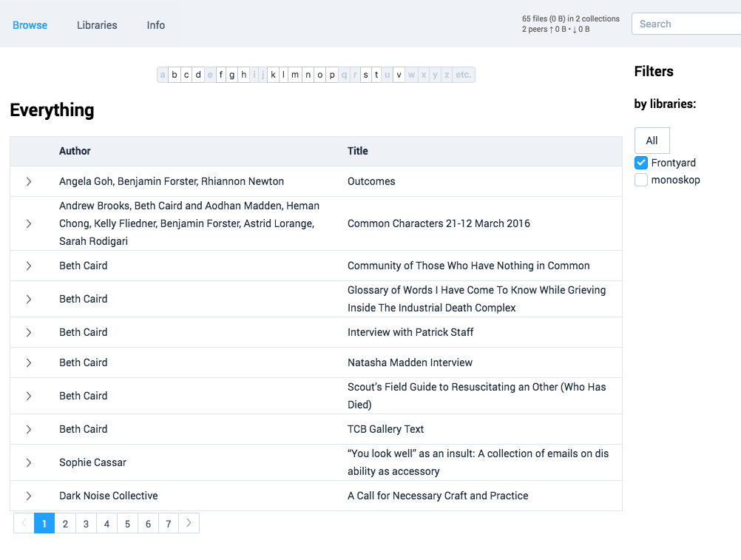
Task: Enable the monoskop library filter
Action: click(641, 180)
